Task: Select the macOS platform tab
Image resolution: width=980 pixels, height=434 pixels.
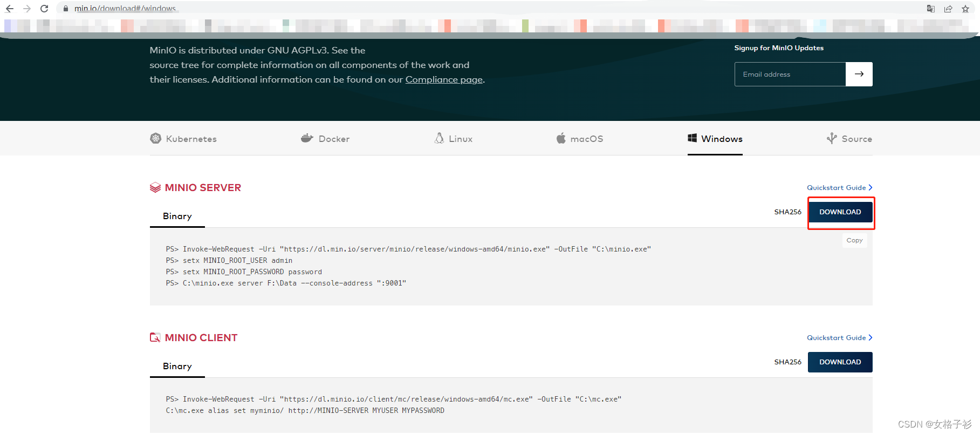Action: 580,139
